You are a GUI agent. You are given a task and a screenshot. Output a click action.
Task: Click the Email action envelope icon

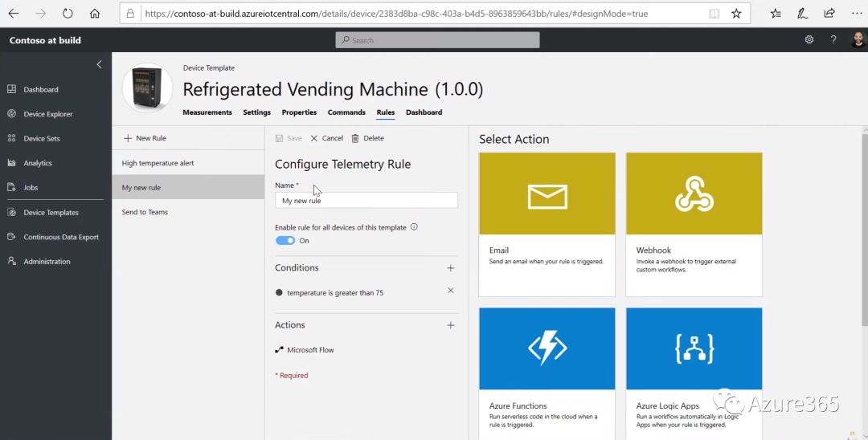(547, 195)
